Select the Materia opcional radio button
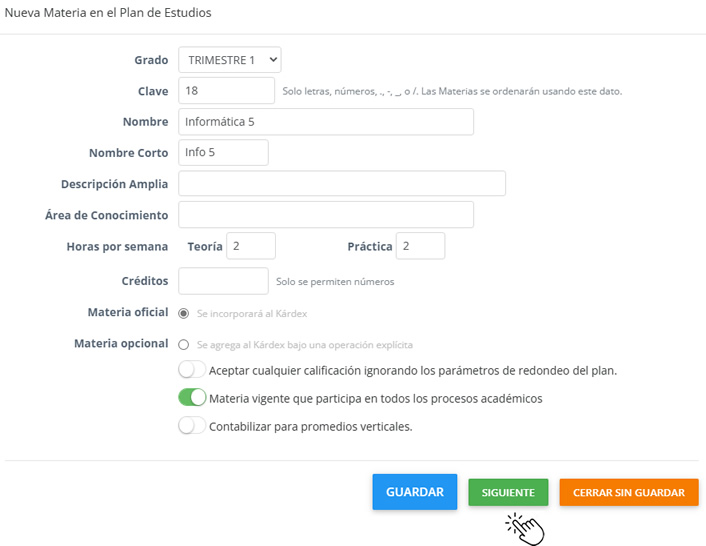This screenshot has height=546, width=706. pos(184,344)
